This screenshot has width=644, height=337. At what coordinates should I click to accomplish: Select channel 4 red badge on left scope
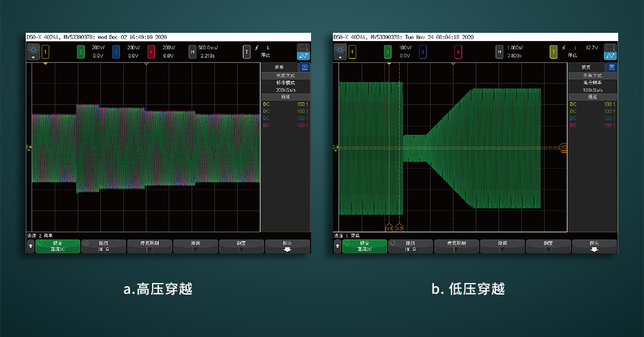tap(151, 52)
